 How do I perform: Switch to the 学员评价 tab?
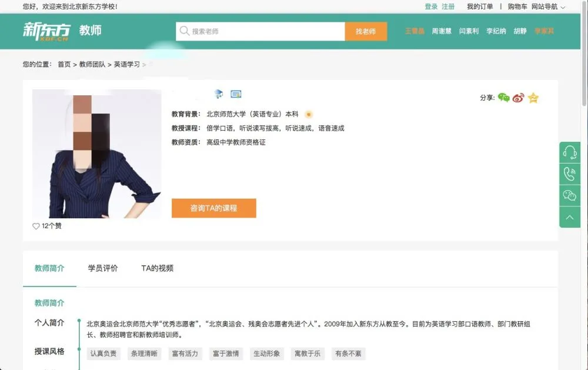coord(103,268)
